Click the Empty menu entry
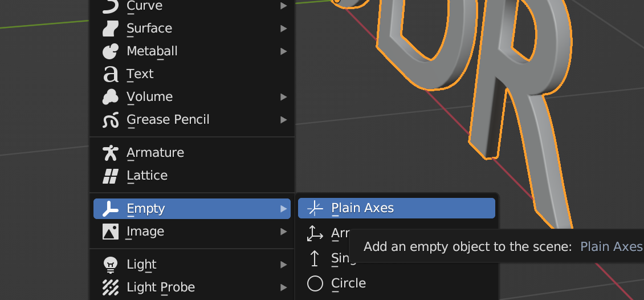The width and height of the screenshot is (644, 300). tap(146, 209)
